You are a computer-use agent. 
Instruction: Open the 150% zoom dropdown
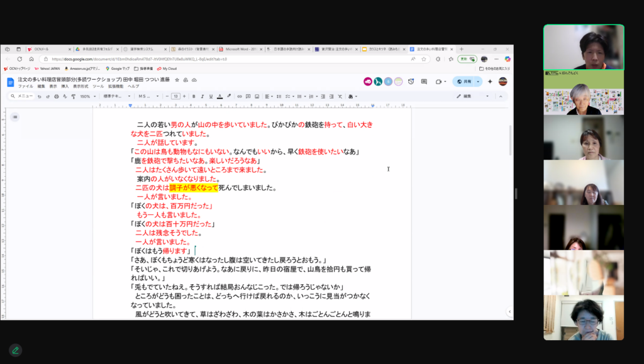point(86,96)
